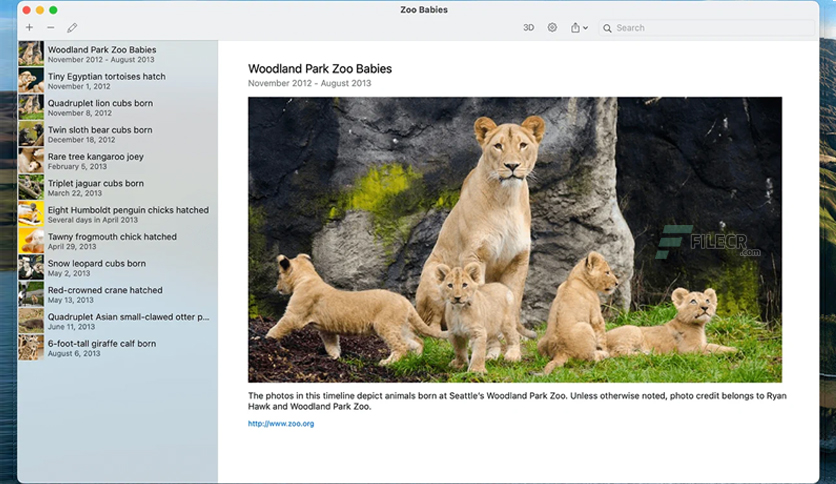Select Tawny frogmouth chick hatched event
836x484 pixels.
click(x=118, y=241)
